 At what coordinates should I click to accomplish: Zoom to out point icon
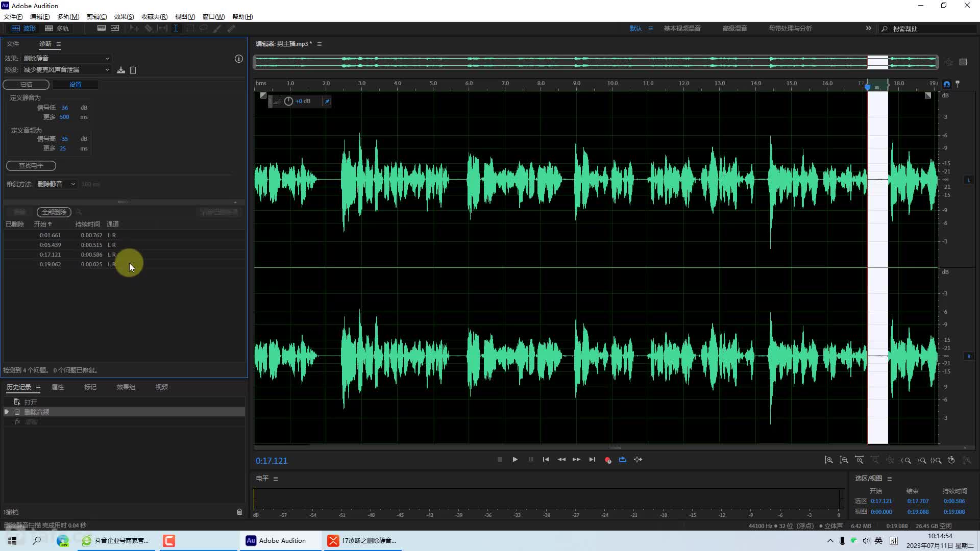tap(921, 460)
